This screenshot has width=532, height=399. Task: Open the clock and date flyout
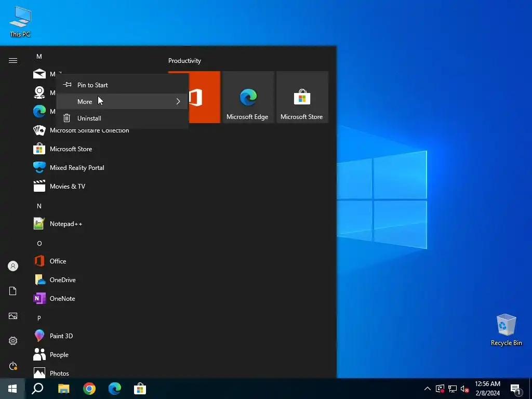487,389
